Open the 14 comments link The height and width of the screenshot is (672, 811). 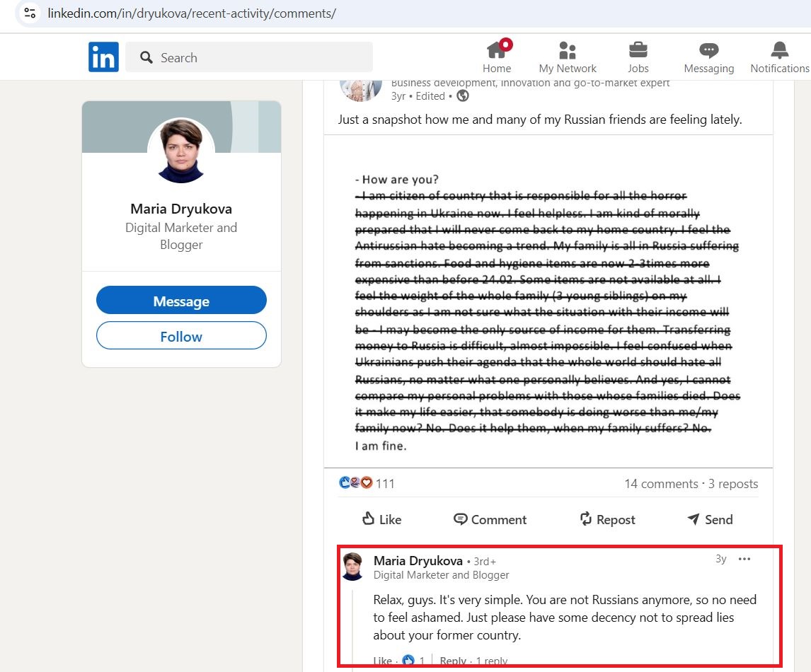tap(661, 484)
